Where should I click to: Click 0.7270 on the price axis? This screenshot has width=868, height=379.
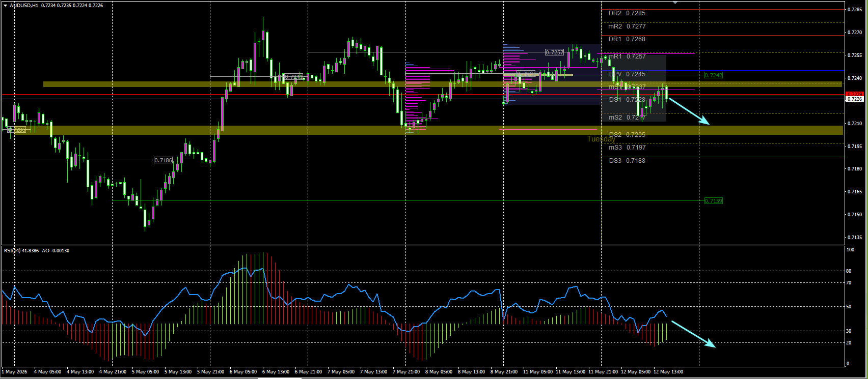coord(855,33)
